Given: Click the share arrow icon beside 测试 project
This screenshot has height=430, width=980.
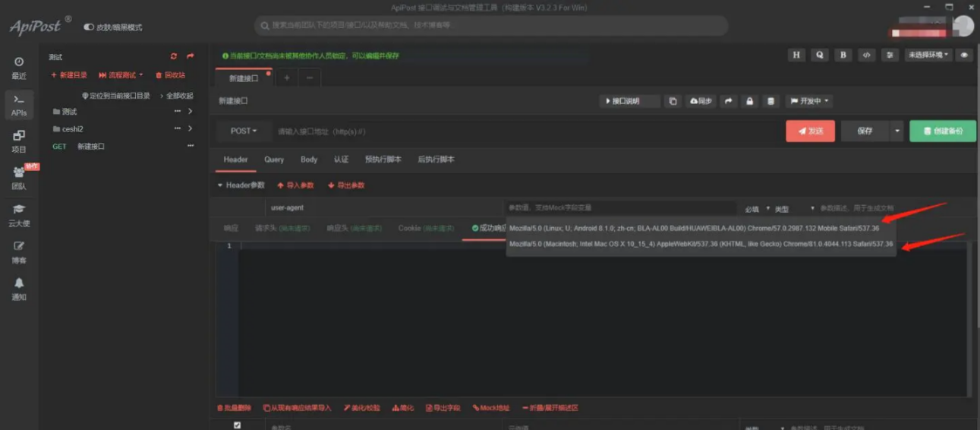Looking at the screenshot, I should pos(191,56).
